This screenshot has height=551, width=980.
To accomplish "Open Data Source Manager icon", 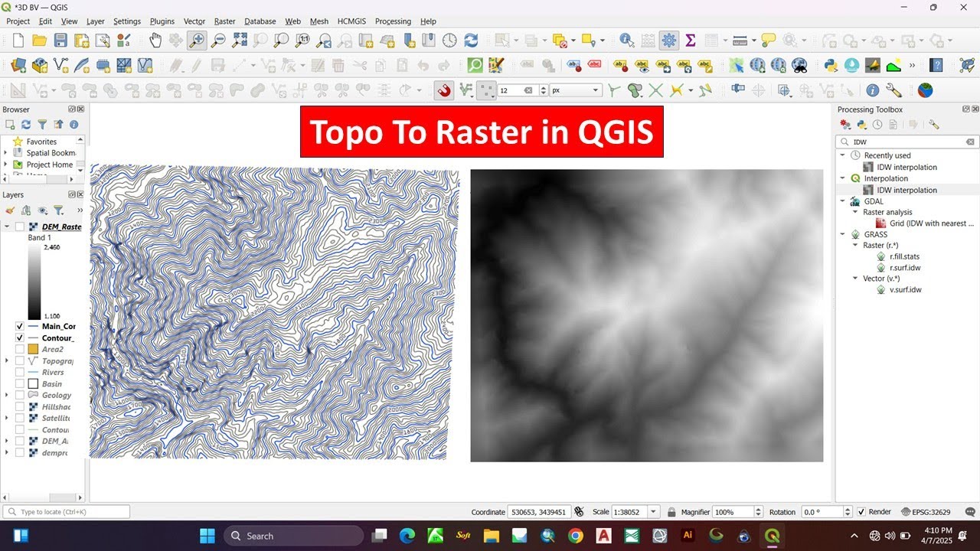I will click(18, 66).
